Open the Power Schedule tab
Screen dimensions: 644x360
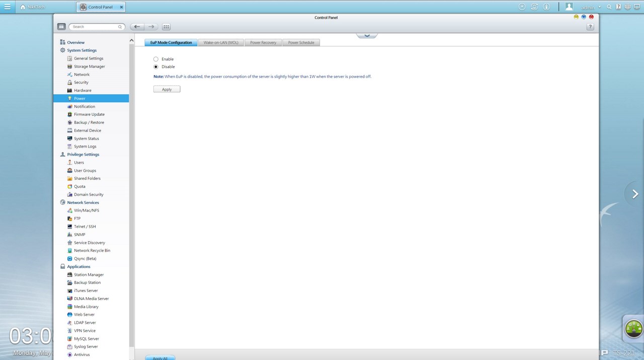point(301,43)
